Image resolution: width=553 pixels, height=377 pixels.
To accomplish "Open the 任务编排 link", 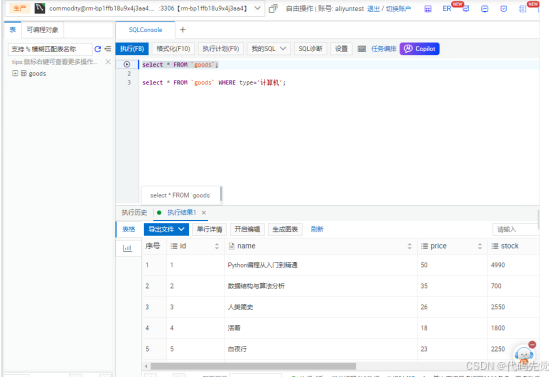I will (x=384, y=49).
